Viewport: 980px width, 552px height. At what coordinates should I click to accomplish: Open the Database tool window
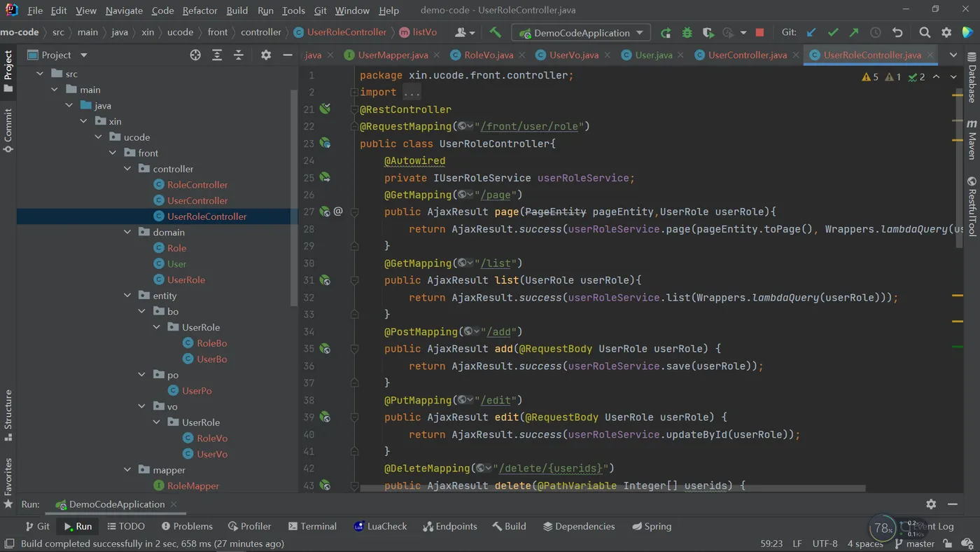(972, 77)
